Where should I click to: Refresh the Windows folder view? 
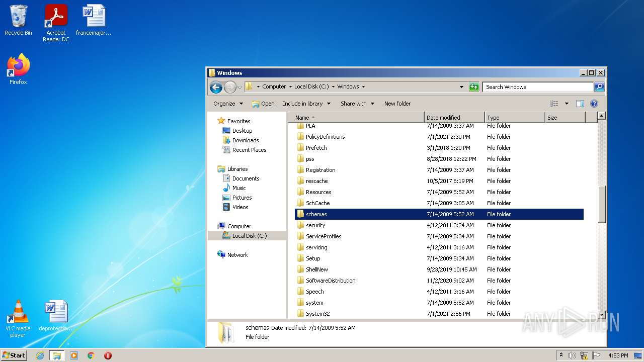click(474, 87)
